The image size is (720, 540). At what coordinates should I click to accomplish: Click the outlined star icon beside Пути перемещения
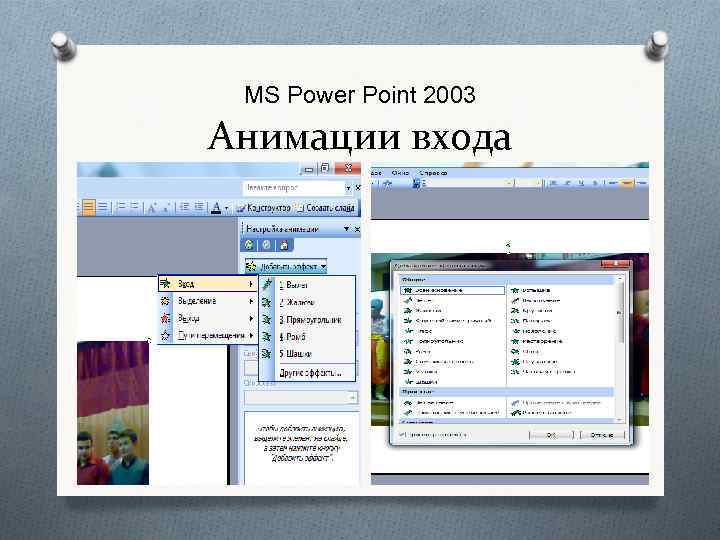point(165,336)
